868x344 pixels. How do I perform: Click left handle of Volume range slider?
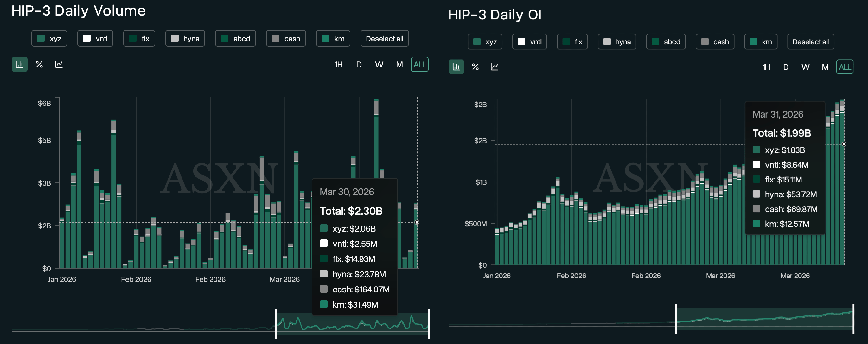[x=276, y=324]
